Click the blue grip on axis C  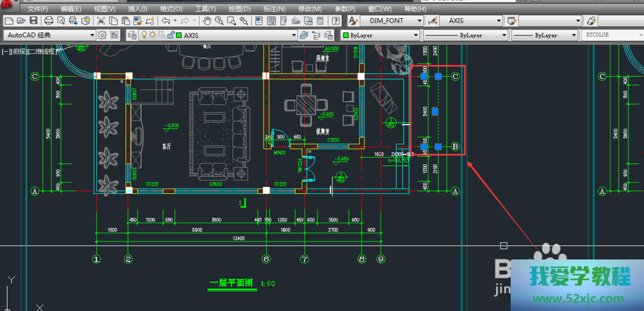[438, 77]
